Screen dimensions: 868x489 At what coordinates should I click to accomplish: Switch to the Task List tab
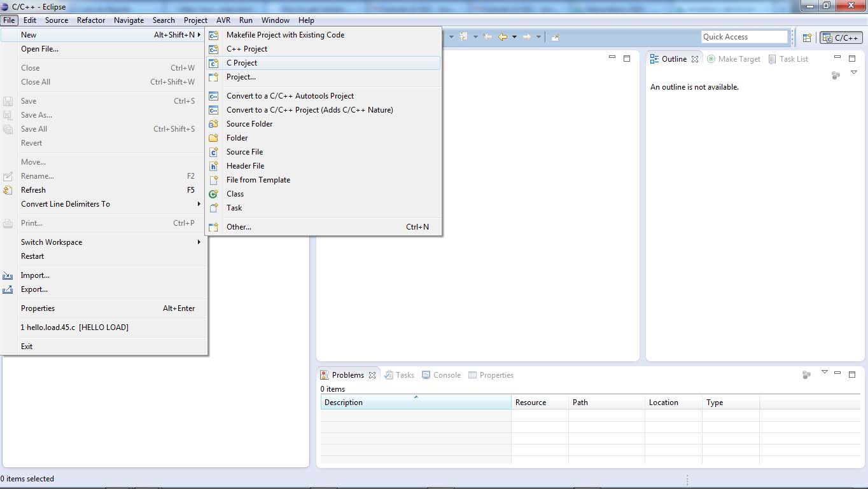[x=788, y=59]
